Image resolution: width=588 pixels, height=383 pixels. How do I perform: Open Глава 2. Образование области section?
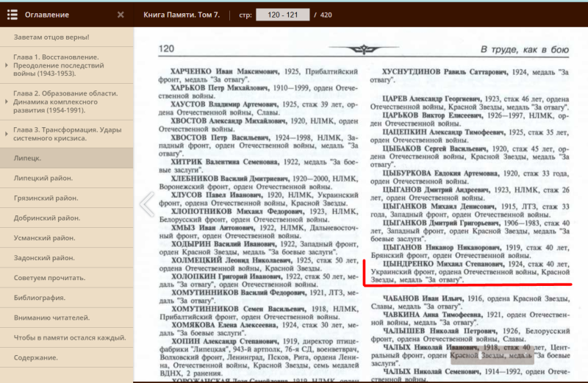pos(65,101)
